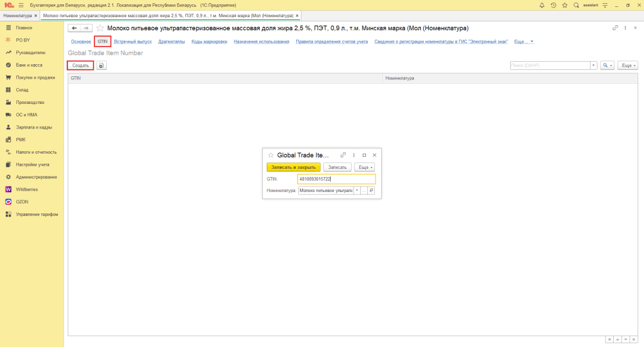644x347 pixels.
Task: Open the notifications bell in the title bar
Action: click(542, 5)
